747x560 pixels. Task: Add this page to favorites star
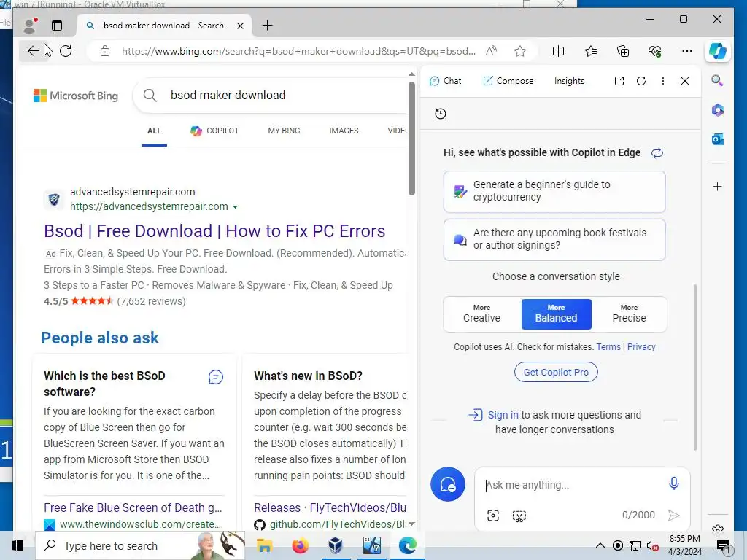click(519, 51)
